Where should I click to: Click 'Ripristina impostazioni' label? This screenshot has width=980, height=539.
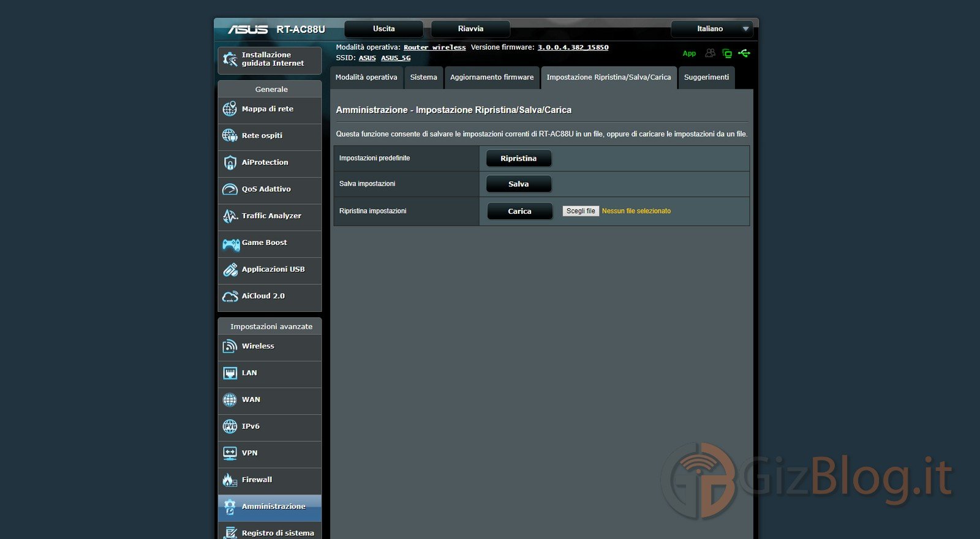point(373,211)
